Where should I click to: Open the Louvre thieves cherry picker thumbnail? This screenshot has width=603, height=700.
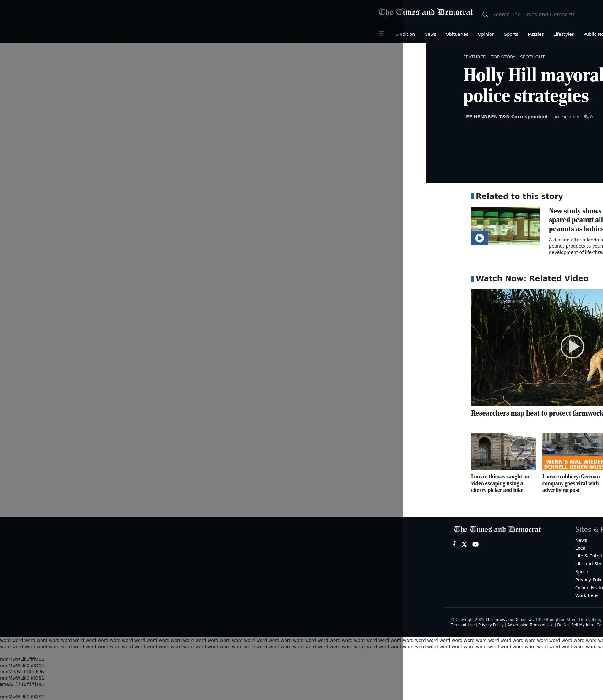click(503, 452)
